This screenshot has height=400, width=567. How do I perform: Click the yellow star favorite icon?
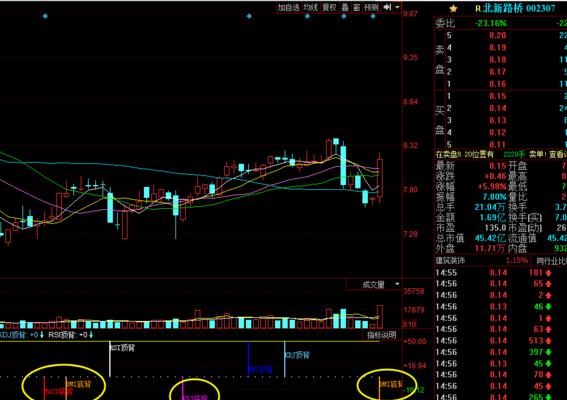click(x=453, y=8)
